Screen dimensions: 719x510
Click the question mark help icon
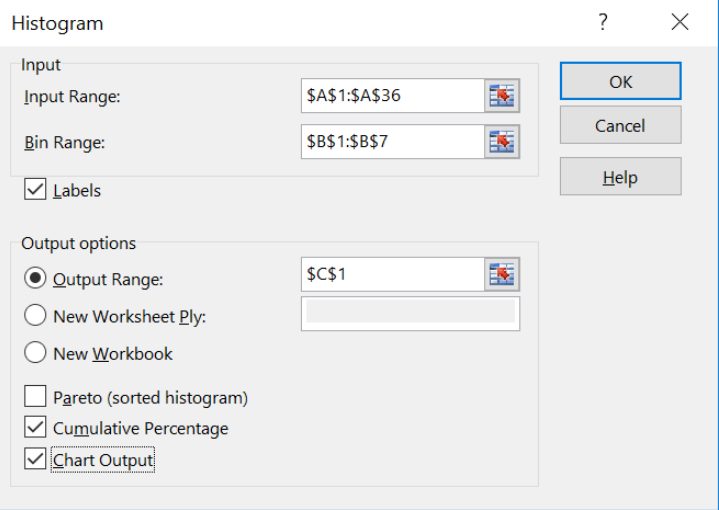603,22
